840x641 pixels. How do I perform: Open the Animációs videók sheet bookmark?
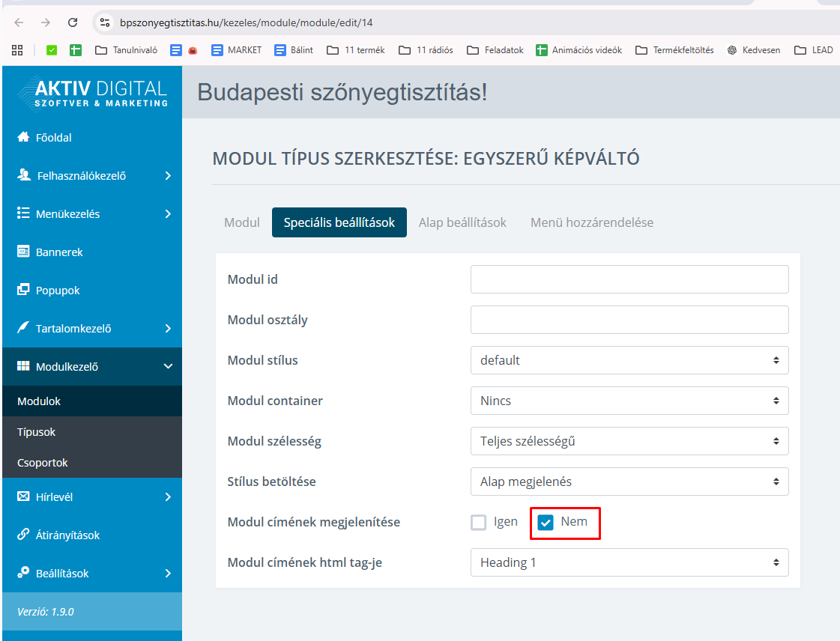(x=579, y=50)
